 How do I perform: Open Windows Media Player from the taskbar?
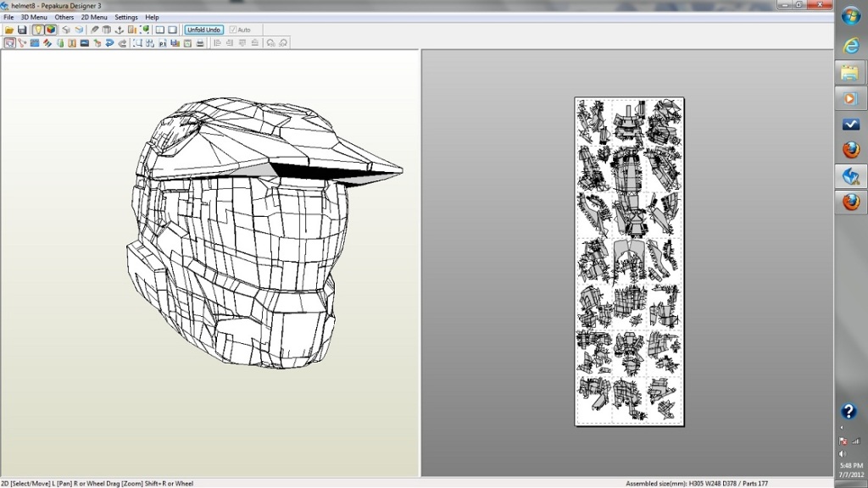pyautogui.click(x=851, y=98)
